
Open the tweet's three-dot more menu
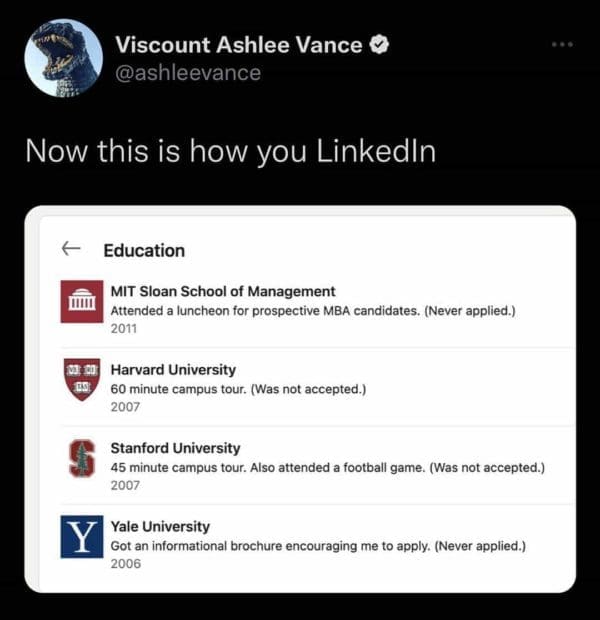coord(564,46)
